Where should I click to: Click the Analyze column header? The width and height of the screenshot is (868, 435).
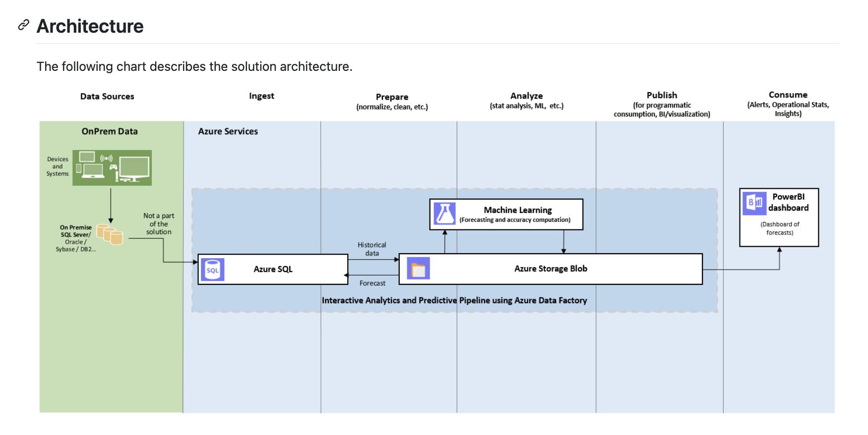(527, 96)
